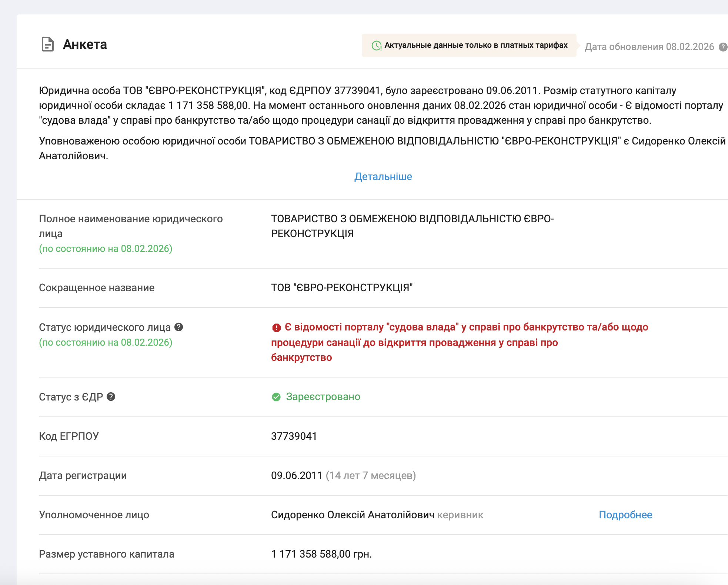The height and width of the screenshot is (585, 728).
Task: Click the ЕГРПОУ code value 37739041
Action: click(294, 436)
